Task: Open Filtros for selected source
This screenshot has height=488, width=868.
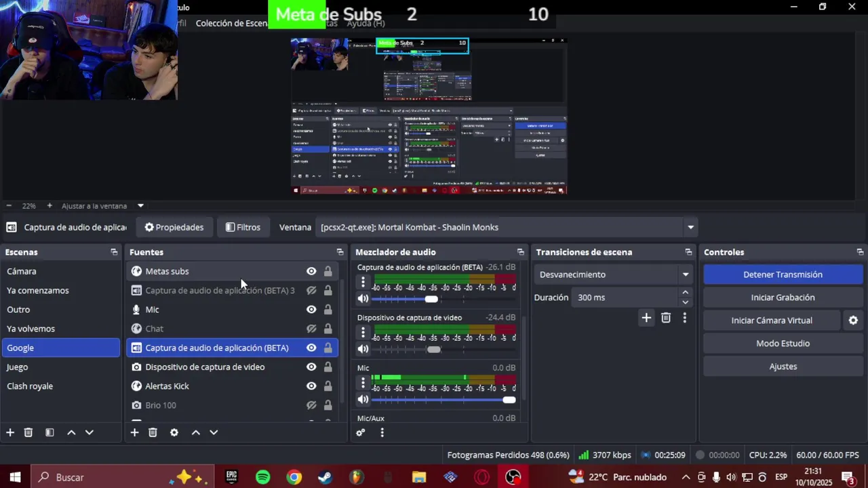Action: (x=243, y=227)
